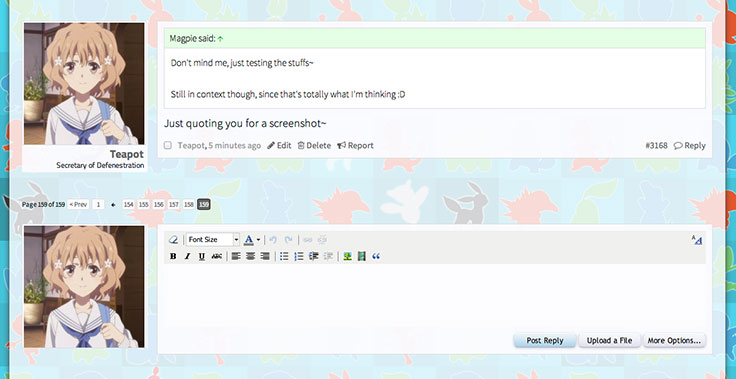Image resolution: width=736 pixels, height=379 pixels.
Task: Click 'Secretary of Defenestration' title text
Action: pyautogui.click(x=100, y=165)
